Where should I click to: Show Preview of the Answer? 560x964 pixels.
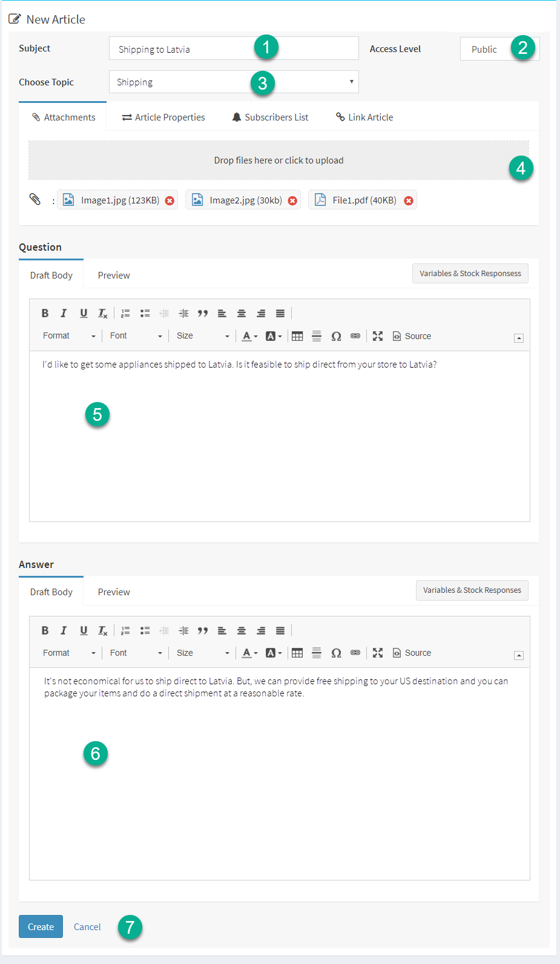[x=114, y=592]
